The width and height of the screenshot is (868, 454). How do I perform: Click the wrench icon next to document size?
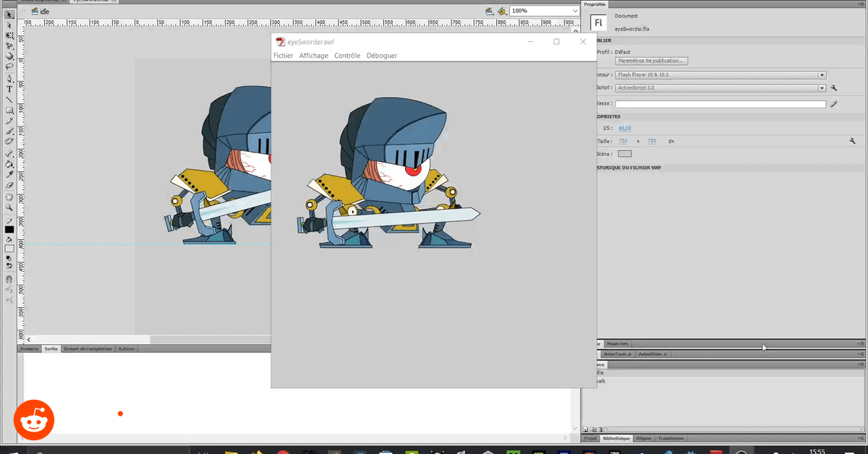pyautogui.click(x=852, y=141)
